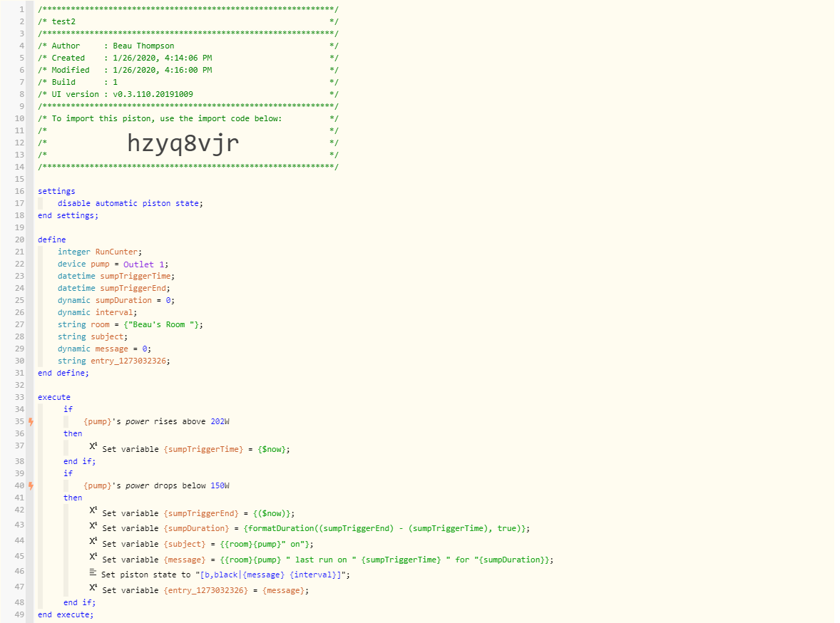Click the Outlet 1 device value

point(143,264)
